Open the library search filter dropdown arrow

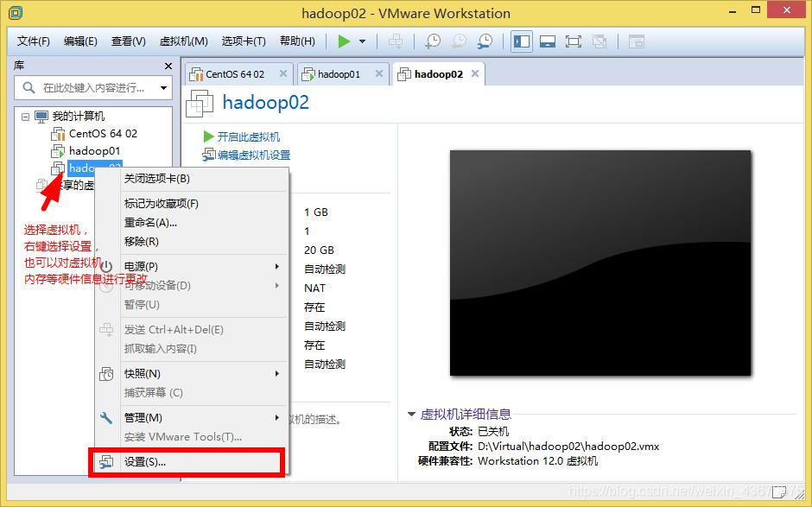[163, 87]
